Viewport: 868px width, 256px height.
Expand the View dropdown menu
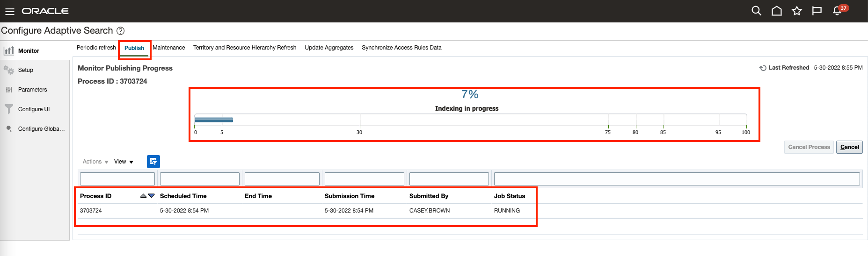coord(124,162)
